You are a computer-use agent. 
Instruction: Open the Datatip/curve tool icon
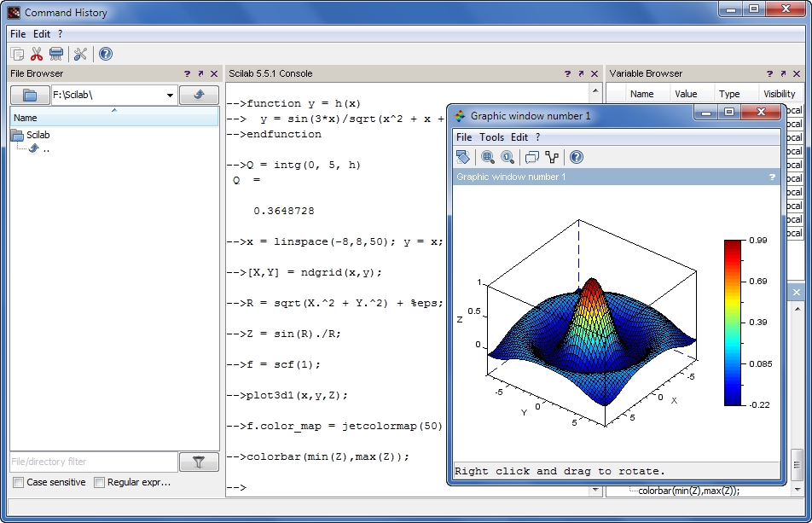click(x=552, y=157)
